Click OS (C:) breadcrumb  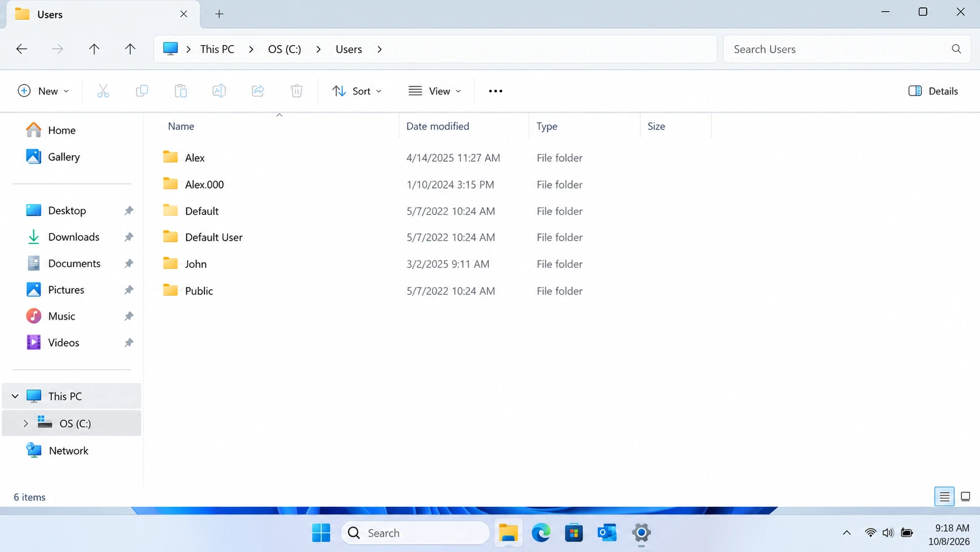tap(284, 49)
